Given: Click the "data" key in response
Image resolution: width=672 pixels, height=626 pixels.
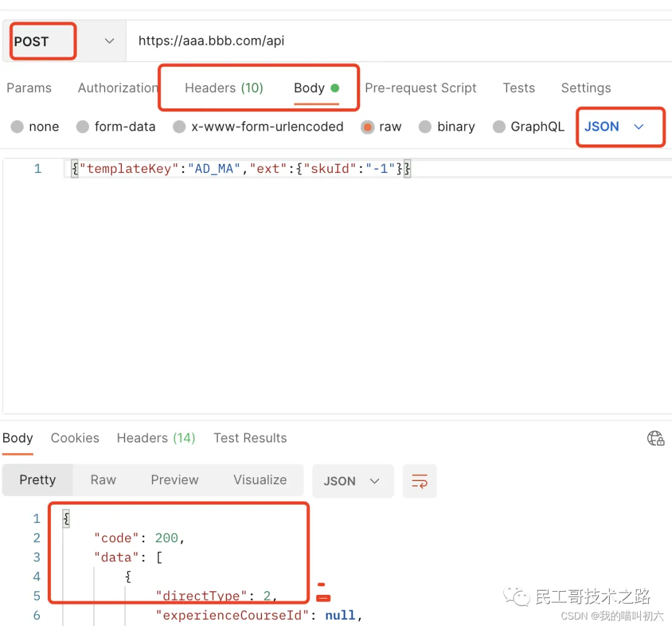Looking at the screenshot, I should [x=116, y=557].
